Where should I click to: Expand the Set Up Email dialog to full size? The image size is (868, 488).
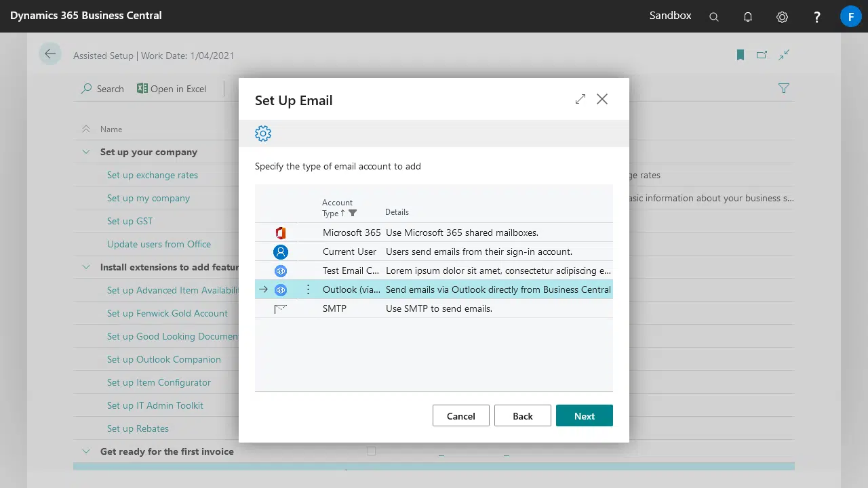coord(580,100)
